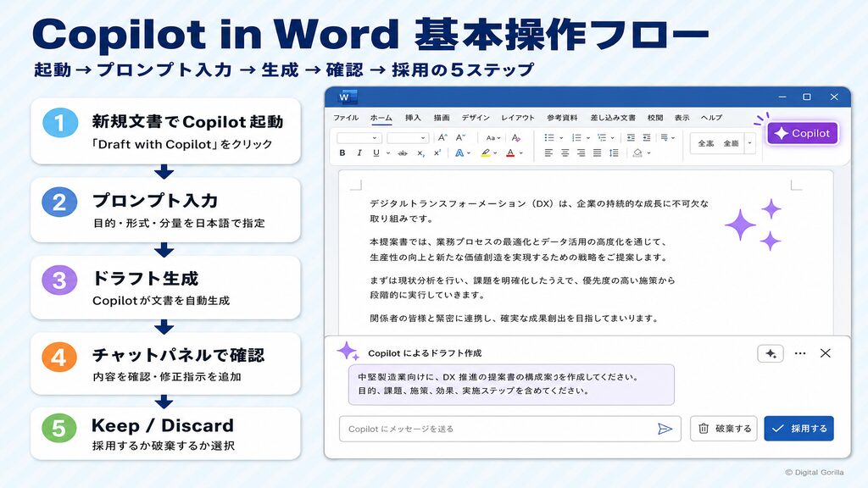
Task: Open the 差し込み文書 tab
Action: [613, 118]
